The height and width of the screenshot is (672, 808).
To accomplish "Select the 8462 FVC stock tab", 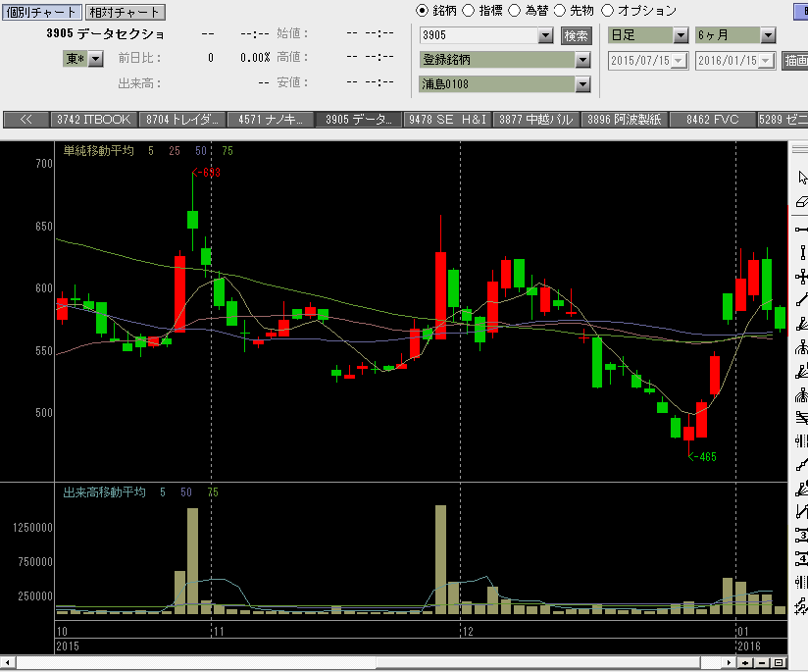I will pos(713,120).
